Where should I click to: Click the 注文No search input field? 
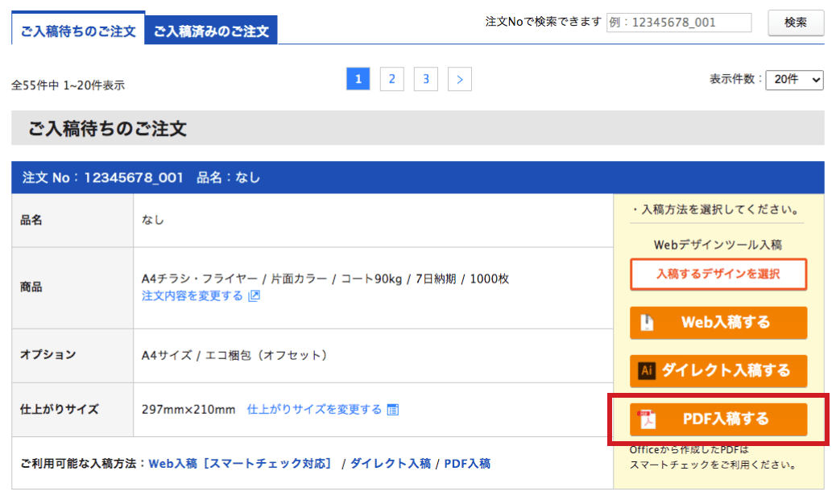[678, 23]
